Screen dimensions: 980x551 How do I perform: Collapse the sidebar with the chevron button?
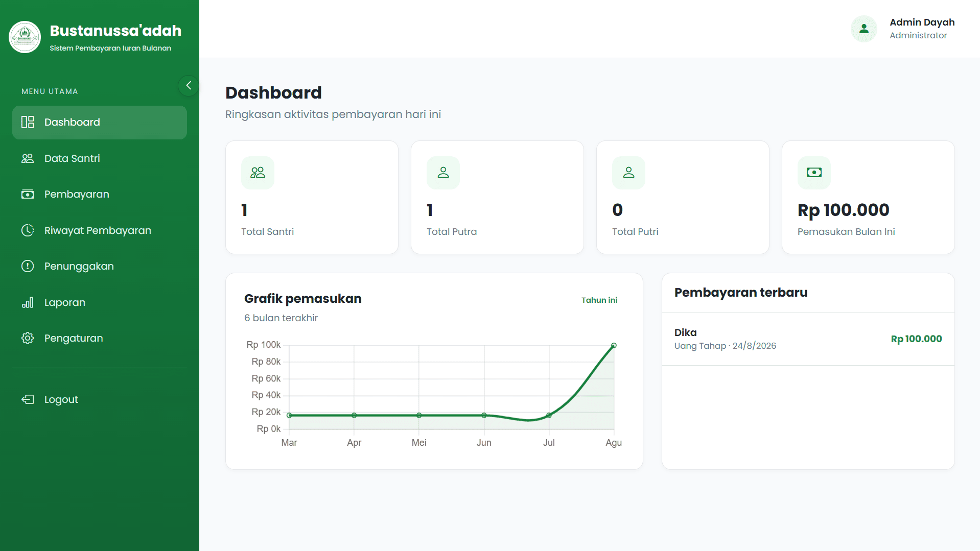tap(189, 86)
